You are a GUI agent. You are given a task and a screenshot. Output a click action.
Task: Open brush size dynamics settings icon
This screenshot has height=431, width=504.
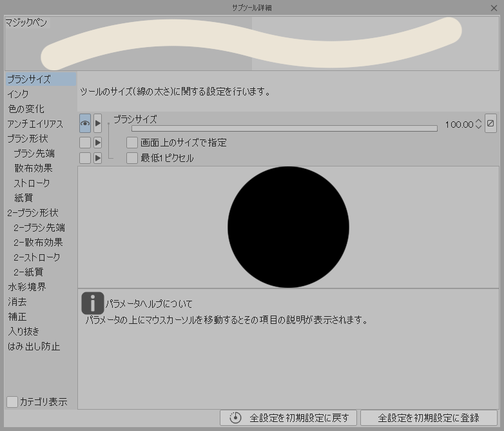pos(490,123)
